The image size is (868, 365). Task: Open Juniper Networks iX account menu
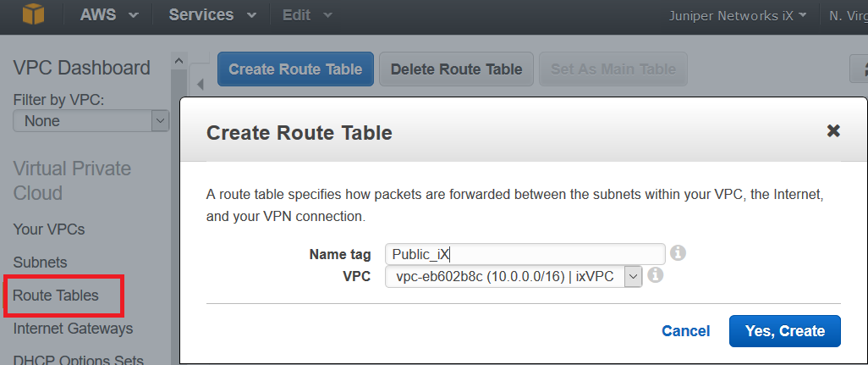[738, 15]
